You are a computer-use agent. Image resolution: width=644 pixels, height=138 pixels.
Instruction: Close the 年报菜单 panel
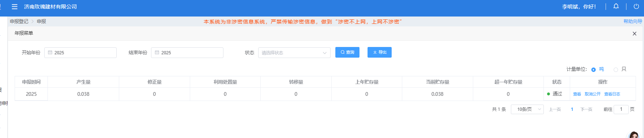coord(634,33)
